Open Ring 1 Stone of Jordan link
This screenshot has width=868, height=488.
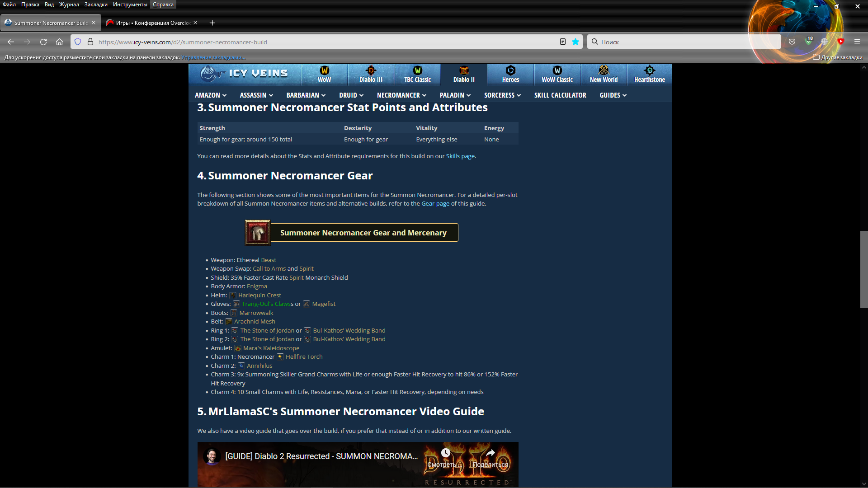point(267,331)
